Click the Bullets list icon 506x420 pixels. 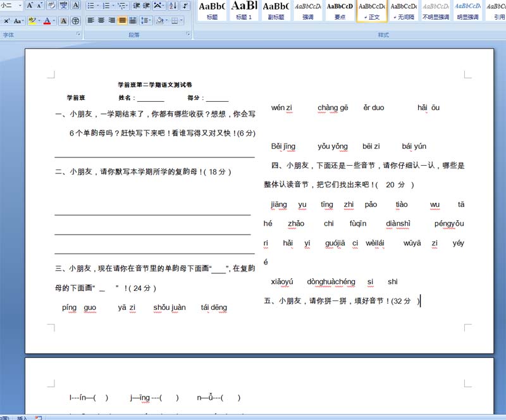(90, 6)
